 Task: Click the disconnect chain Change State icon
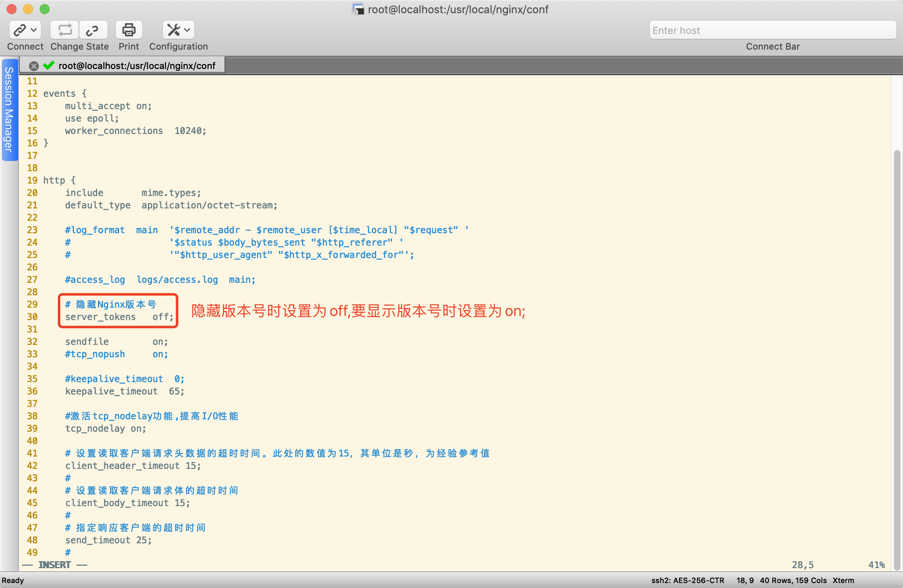pyautogui.click(x=92, y=30)
